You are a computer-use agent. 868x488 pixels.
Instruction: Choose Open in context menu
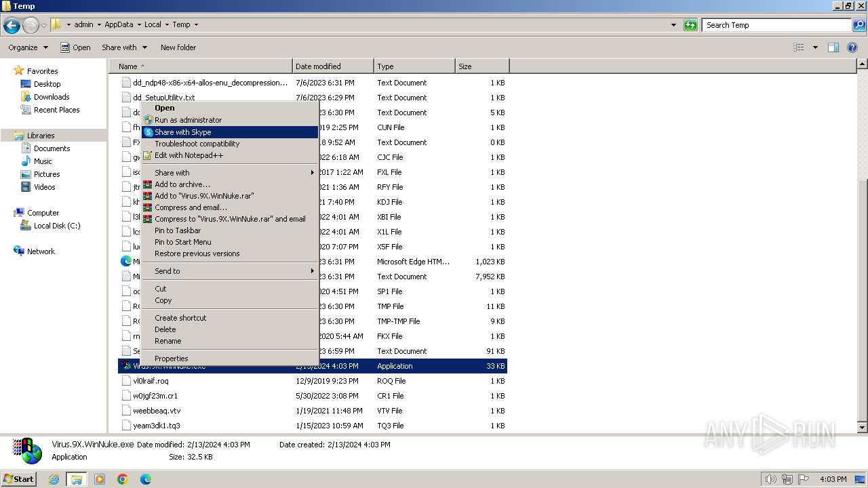coord(229,108)
